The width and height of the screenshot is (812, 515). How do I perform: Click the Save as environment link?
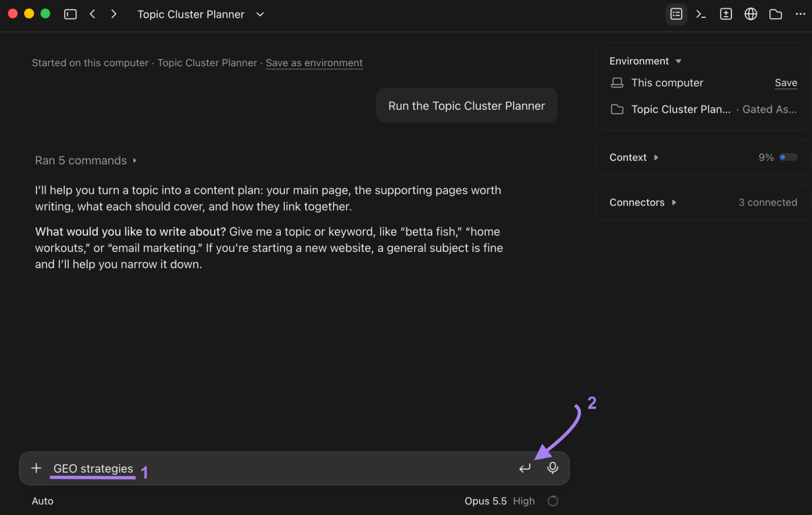(314, 63)
